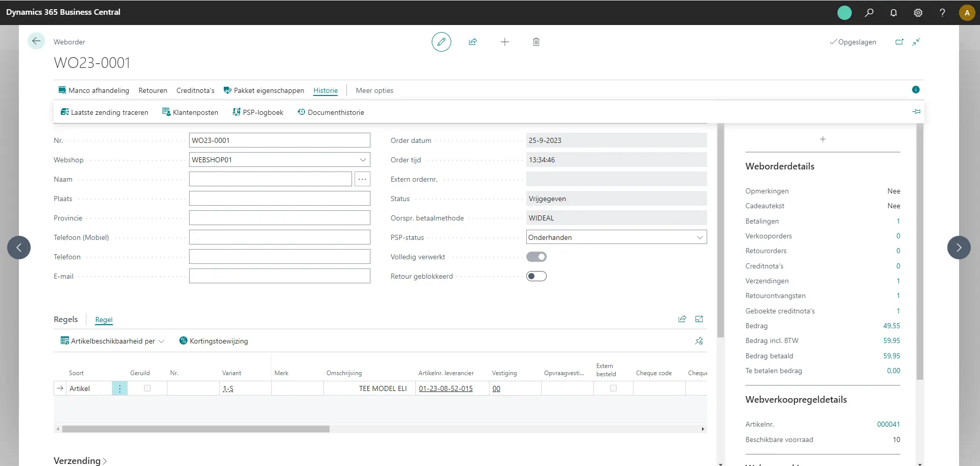Select the Regel tab in Regels
The image size is (980, 466).
point(104,320)
